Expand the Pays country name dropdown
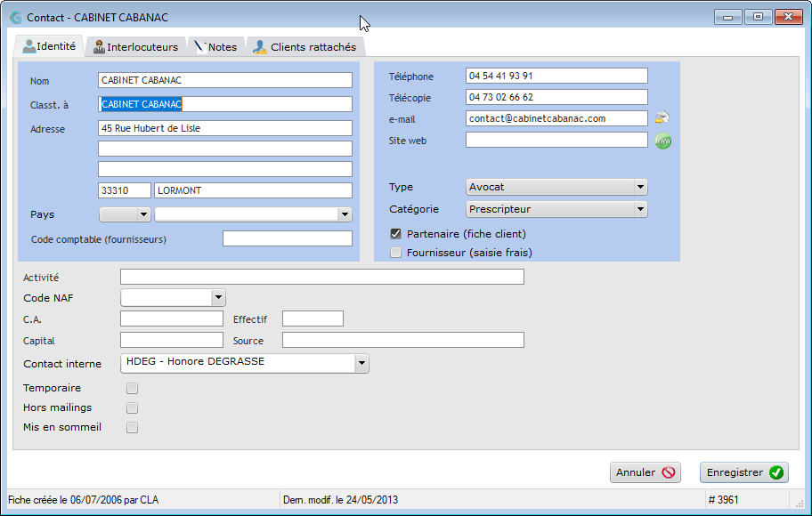Screen dimensions: 812x516 click(x=253, y=214)
